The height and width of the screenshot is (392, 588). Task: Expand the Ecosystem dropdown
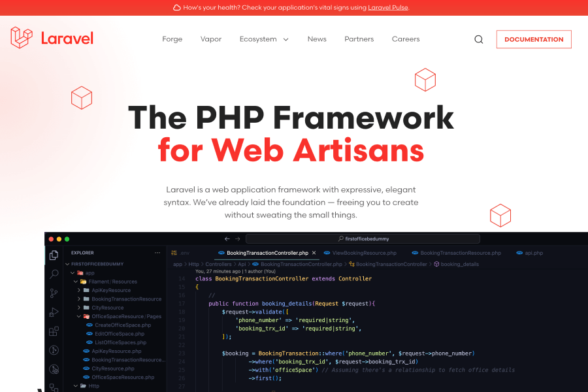[x=264, y=39]
